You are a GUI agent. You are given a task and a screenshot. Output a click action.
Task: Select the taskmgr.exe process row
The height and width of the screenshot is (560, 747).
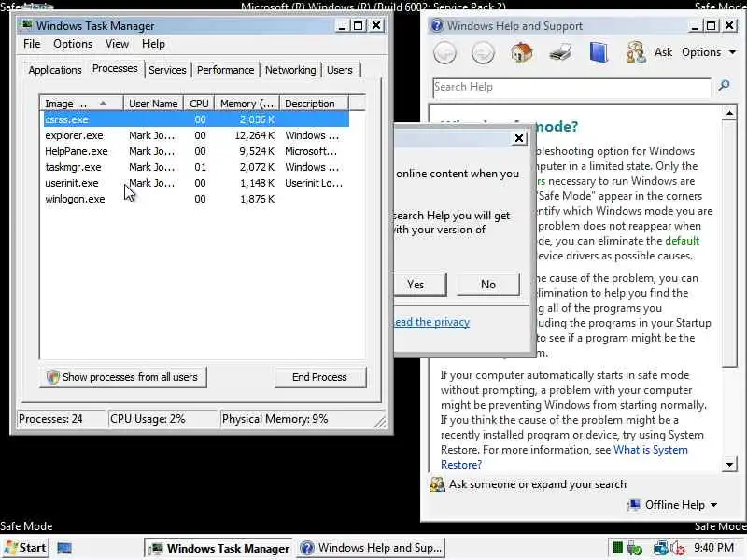pyautogui.click(x=196, y=167)
